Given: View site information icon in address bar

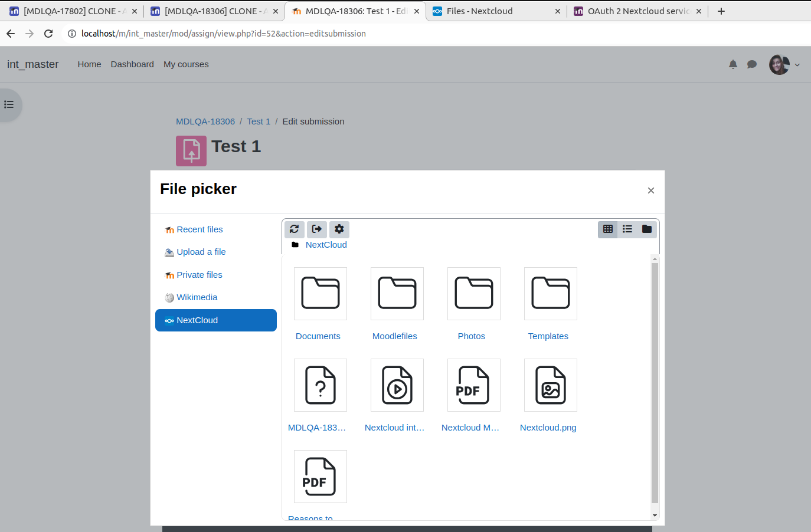Looking at the screenshot, I should tap(72, 34).
